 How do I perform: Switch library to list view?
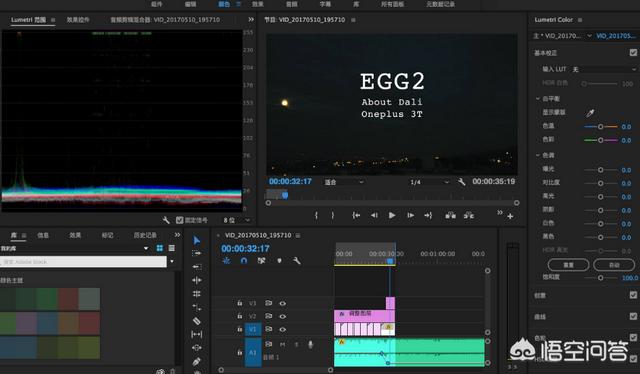click(x=172, y=248)
